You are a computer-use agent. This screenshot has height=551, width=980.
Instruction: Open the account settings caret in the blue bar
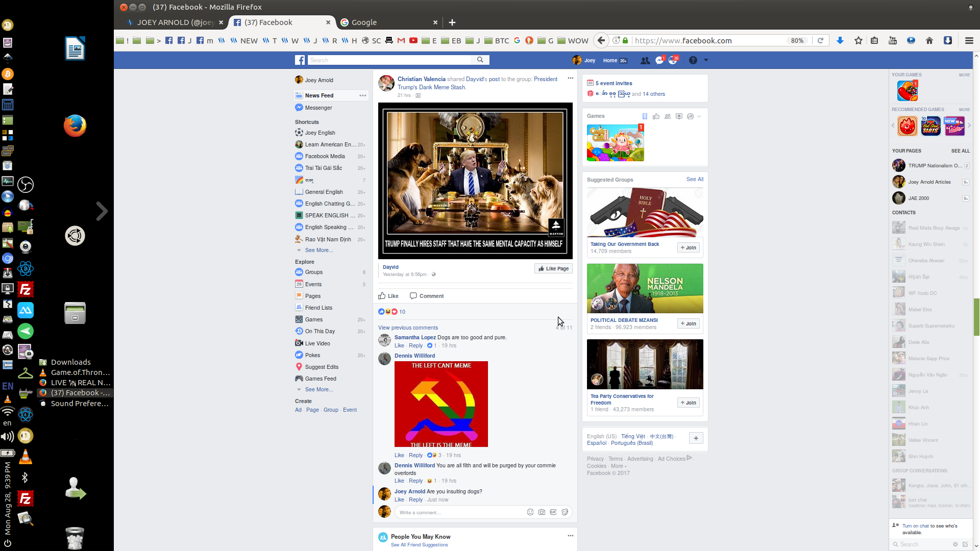click(706, 60)
